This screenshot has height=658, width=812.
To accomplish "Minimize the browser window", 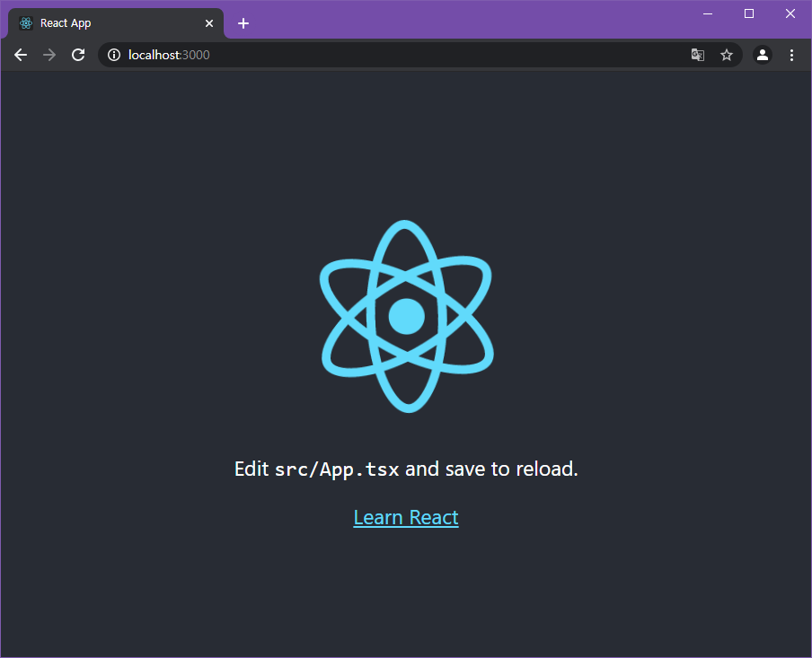I will tap(708, 14).
